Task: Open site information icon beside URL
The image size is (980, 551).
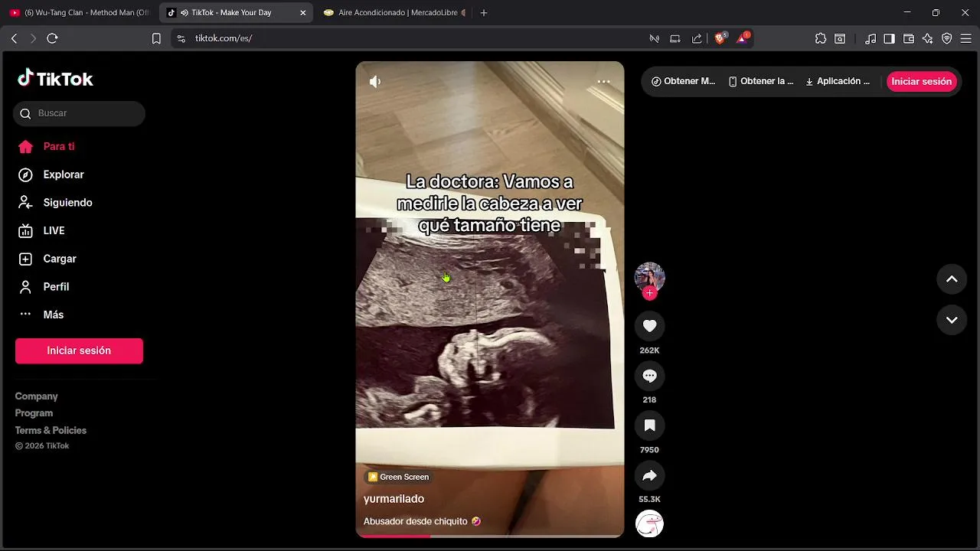Action: tap(181, 38)
